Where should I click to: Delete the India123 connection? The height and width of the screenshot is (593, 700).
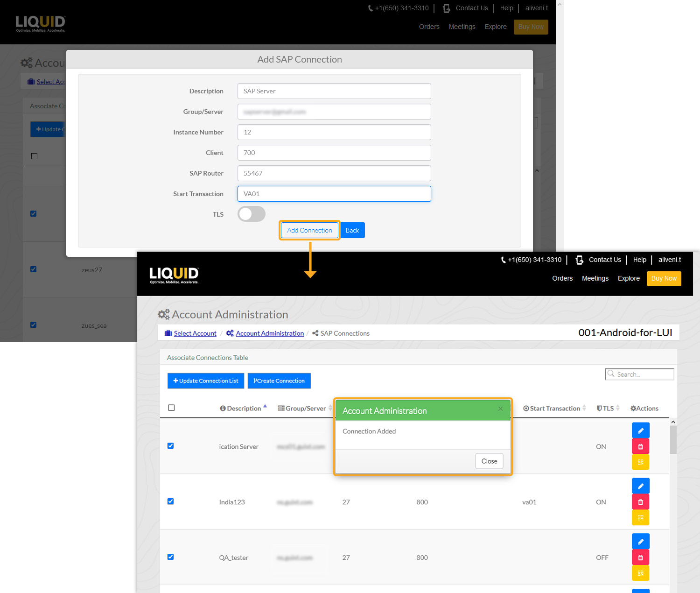(x=640, y=502)
